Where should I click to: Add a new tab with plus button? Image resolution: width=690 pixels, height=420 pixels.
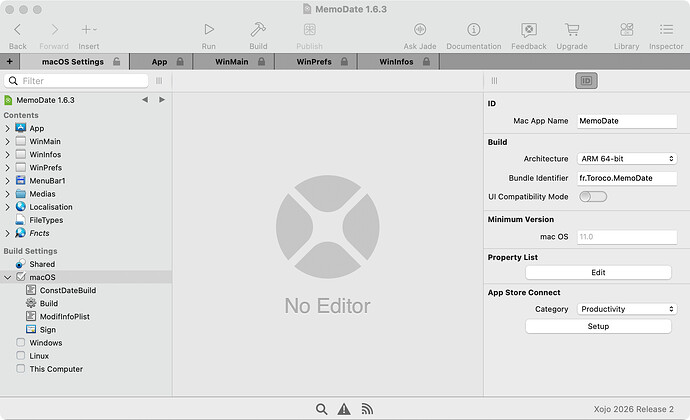10,62
